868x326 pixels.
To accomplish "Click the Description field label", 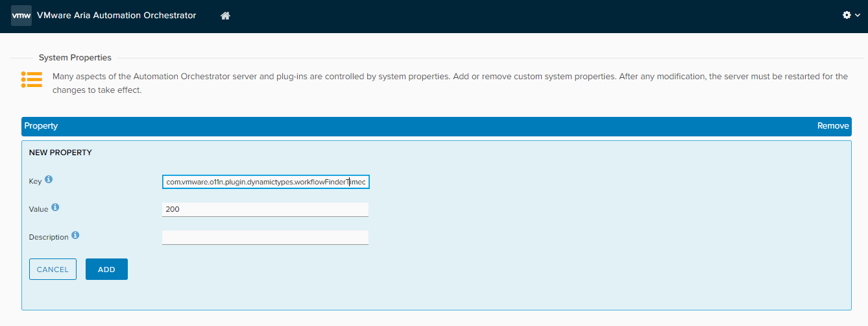I will coord(49,238).
